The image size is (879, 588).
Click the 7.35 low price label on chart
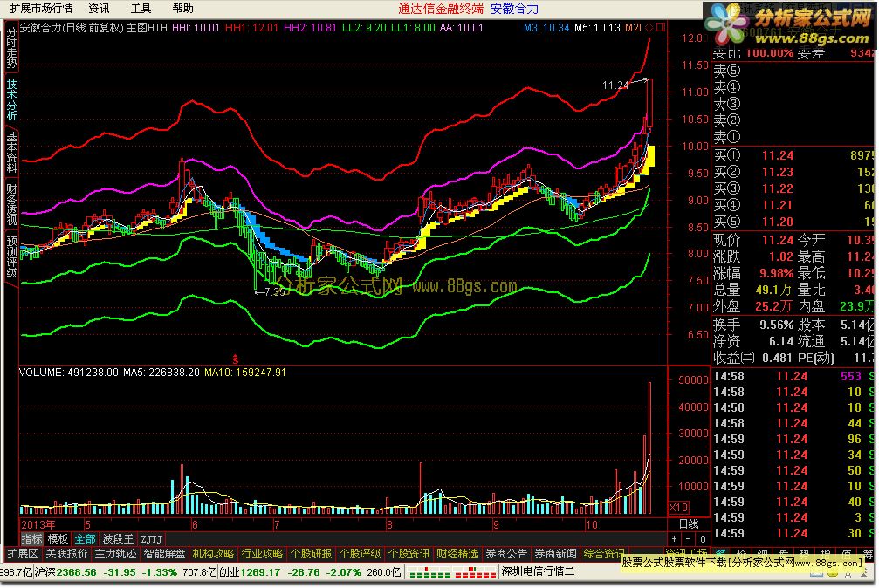click(x=274, y=292)
